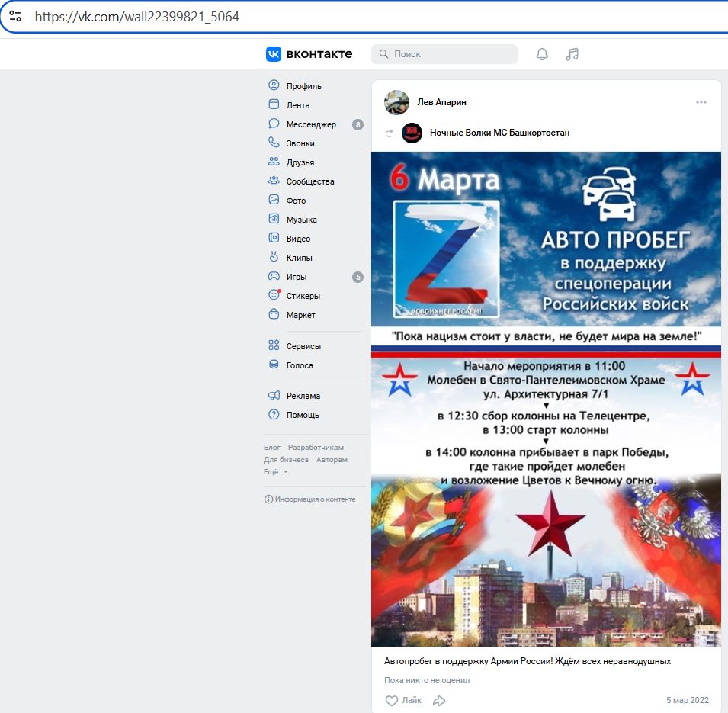Open the Звонки section

click(x=300, y=143)
